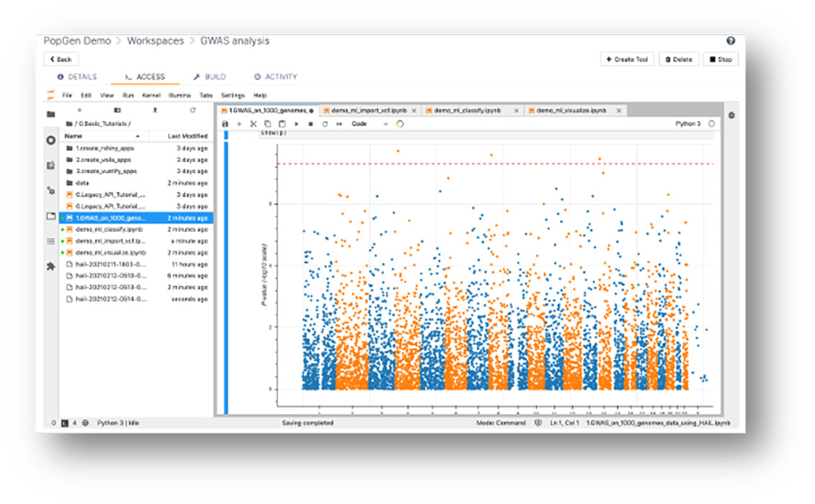Image resolution: width=815 pixels, height=504 pixels.
Task: Restart the kernel from notebook toolbar
Action: point(325,124)
